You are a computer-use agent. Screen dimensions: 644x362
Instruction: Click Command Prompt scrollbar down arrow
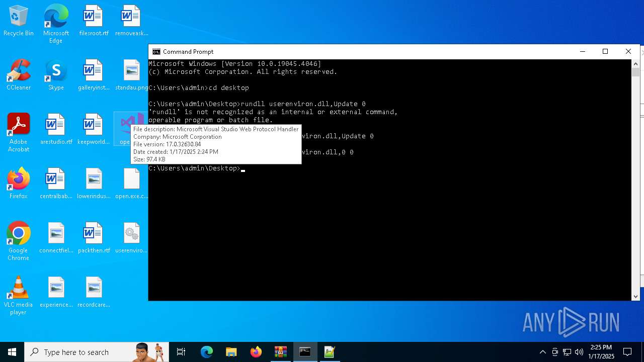(635, 297)
